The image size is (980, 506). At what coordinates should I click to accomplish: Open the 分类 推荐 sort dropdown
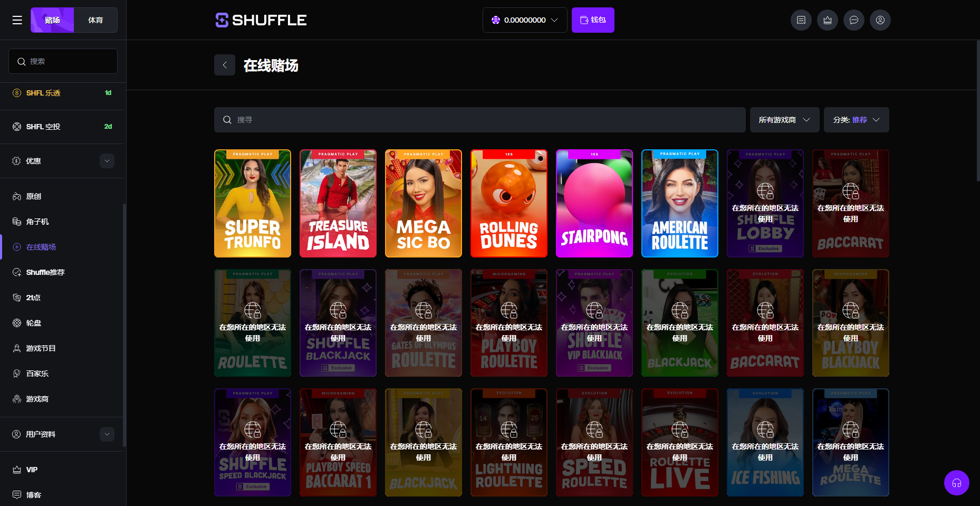coord(856,120)
